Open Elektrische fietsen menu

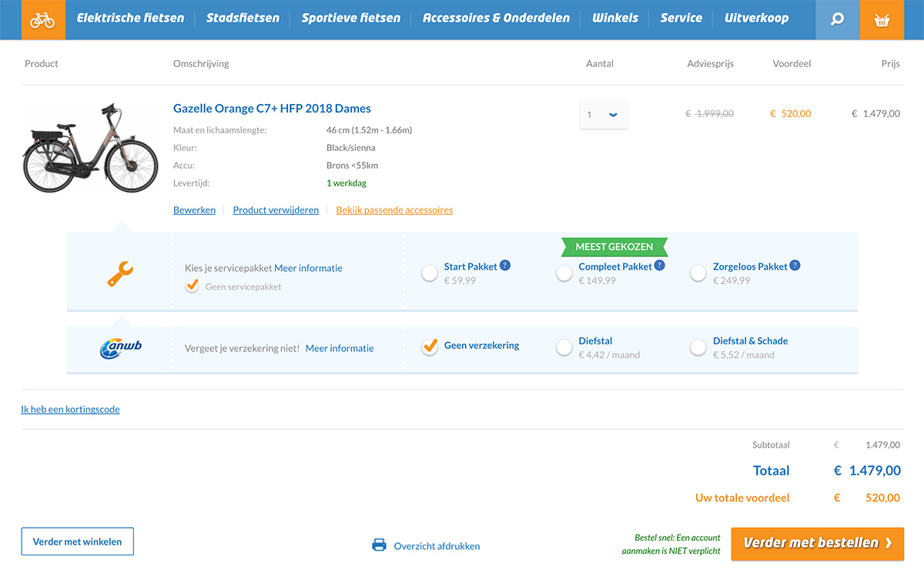tap(130, 18)
